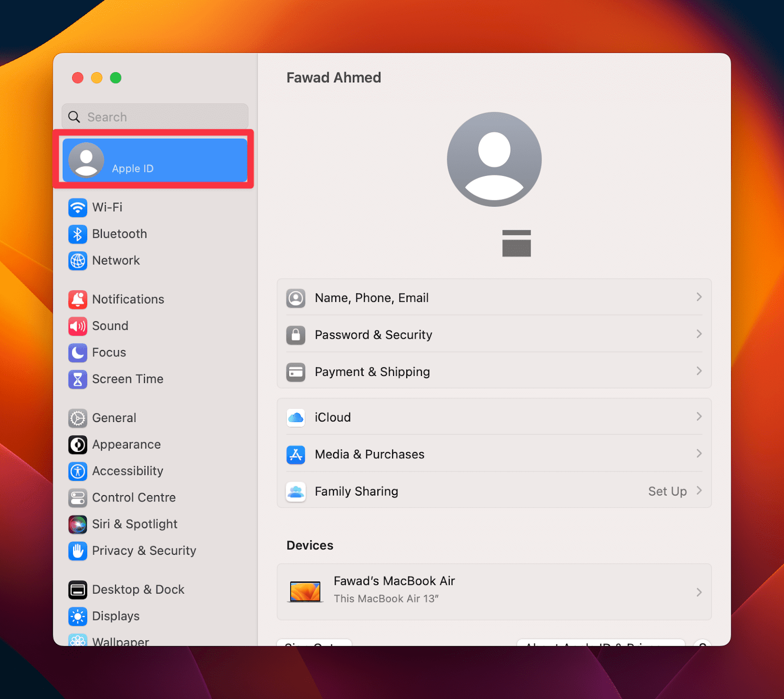Open Fawad's MacBook Air device name

(394, 581)
